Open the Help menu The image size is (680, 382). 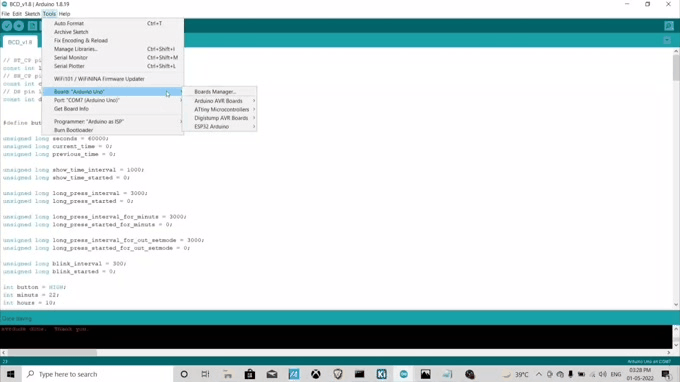(64, 14)
